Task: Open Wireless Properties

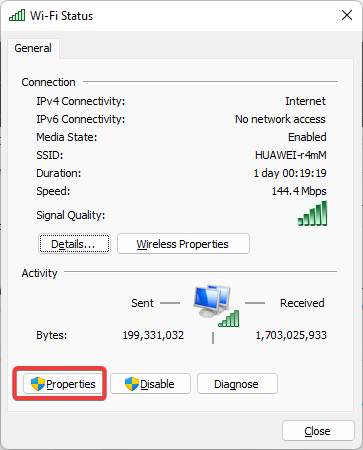Action: [x=183, y=244]
